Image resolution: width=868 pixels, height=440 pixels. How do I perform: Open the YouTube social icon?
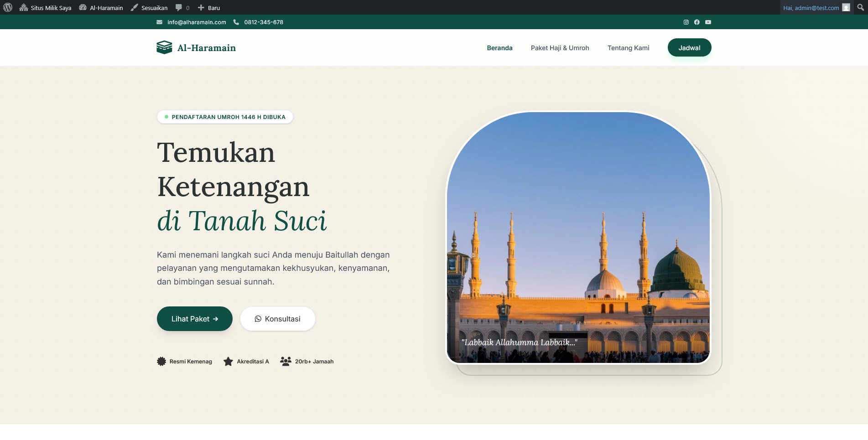click(x=708, y=22)
